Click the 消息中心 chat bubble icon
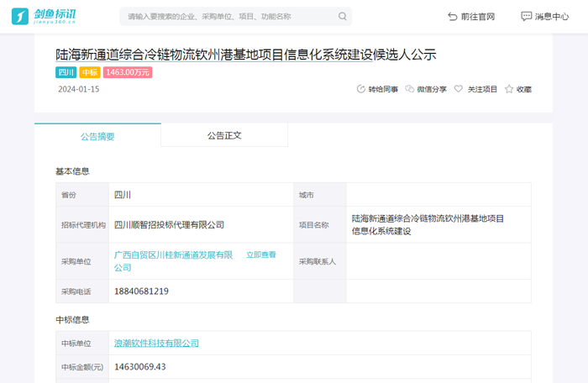The image size is (588, 383). (526, 16)
